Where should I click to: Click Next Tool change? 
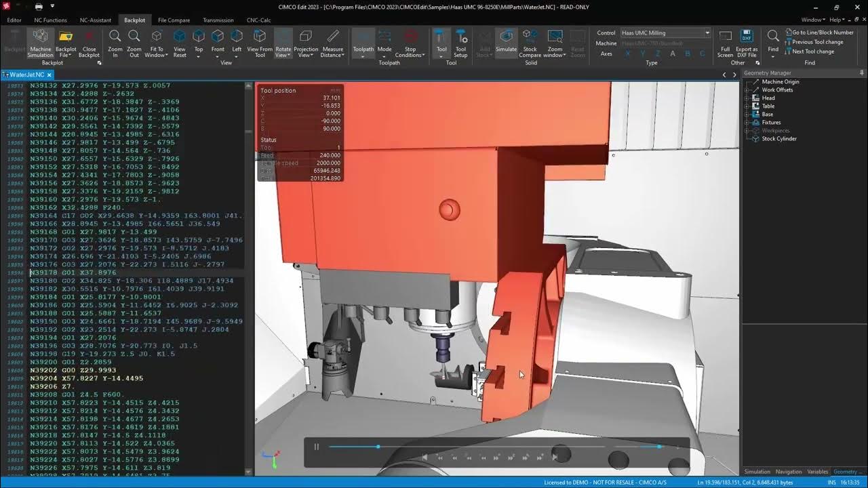tap(813, 52)
